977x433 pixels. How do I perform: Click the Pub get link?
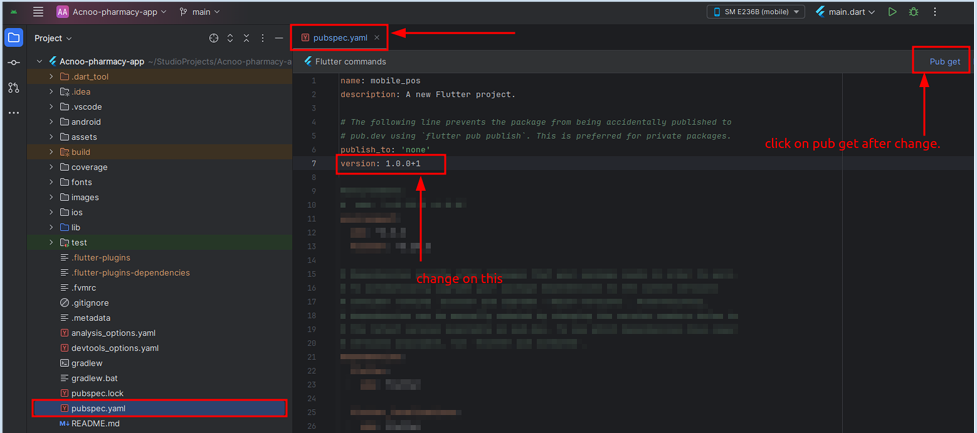[x=944, y=61]
